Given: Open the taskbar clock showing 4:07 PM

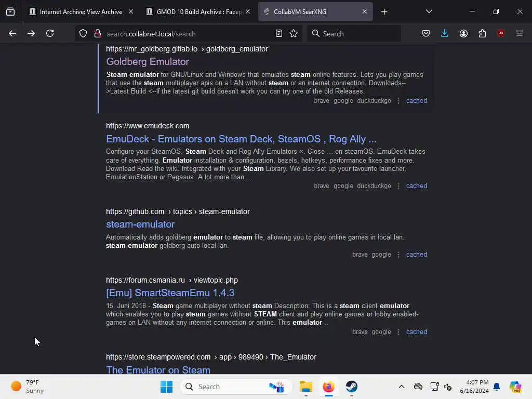Looking at the screenshot, I should click(x=474, y=387).
